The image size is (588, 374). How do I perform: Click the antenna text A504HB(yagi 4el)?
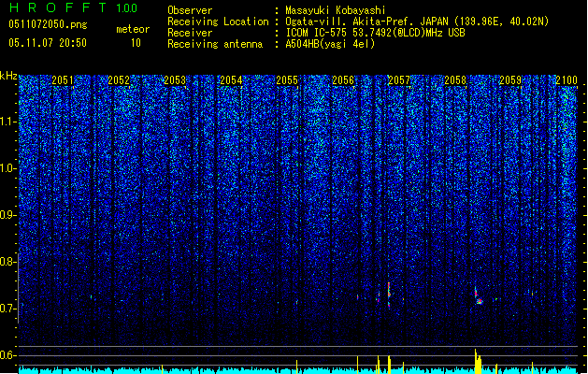coord(330,44)
